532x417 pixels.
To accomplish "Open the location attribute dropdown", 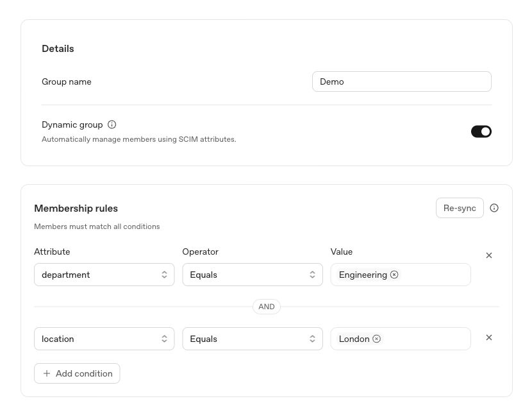I will pos(104,339).
